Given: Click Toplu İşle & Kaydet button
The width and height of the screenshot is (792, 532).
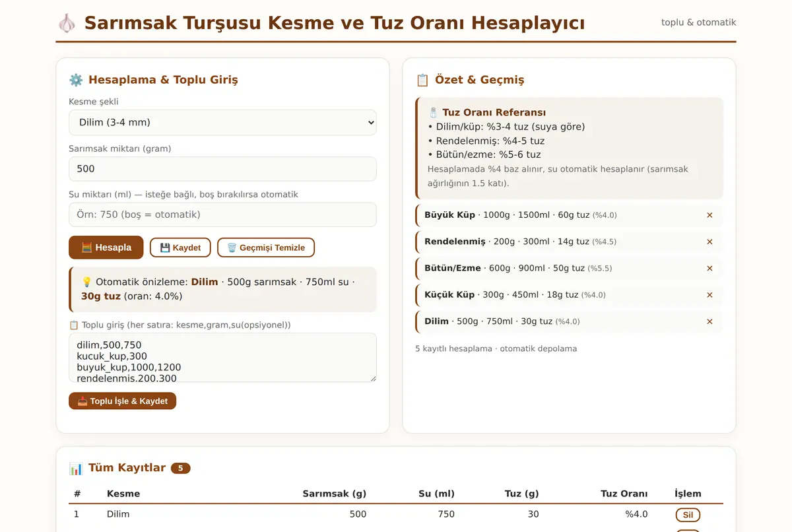Looking at the screenshot, I should click(122, 401).
